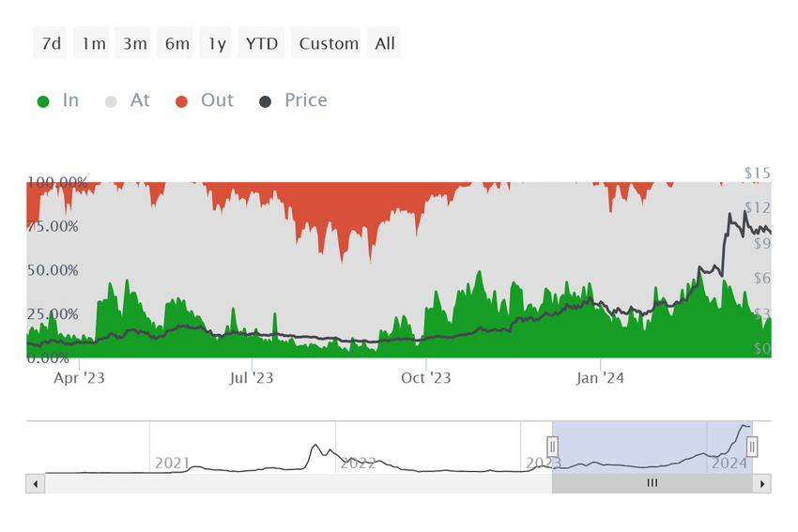Choose the 6m time range
Screen dimensions: 798x532
click(x=175, y=43)
